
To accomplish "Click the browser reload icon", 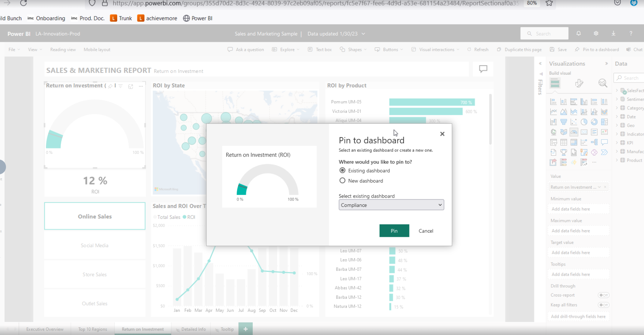I will [x=24, y=3].
